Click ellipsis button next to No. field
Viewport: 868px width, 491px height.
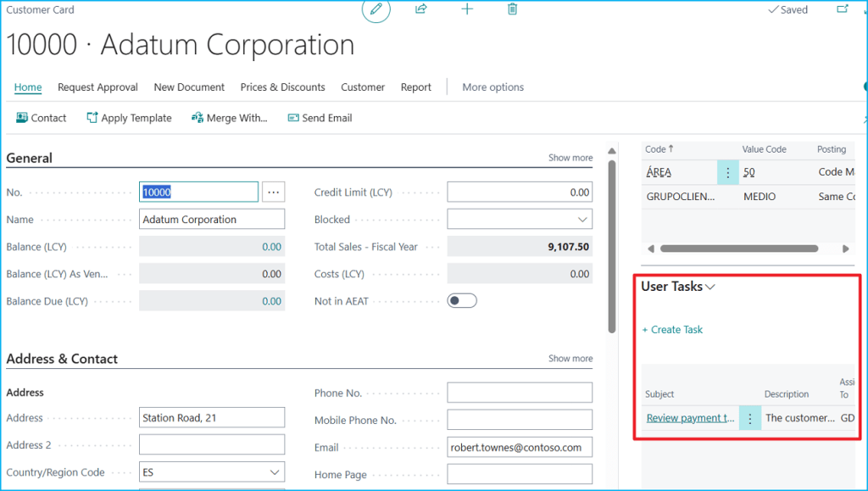[x=273, y=192]
